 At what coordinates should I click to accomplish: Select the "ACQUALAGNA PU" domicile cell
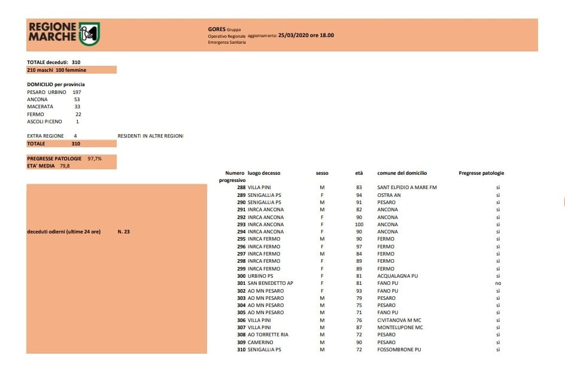[397, 276]
